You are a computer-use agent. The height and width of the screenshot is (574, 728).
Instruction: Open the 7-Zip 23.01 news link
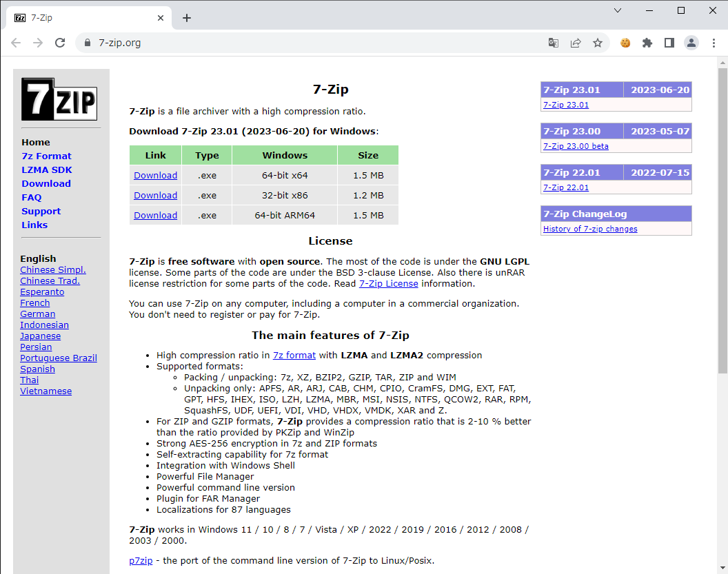[x=566, y=105]
